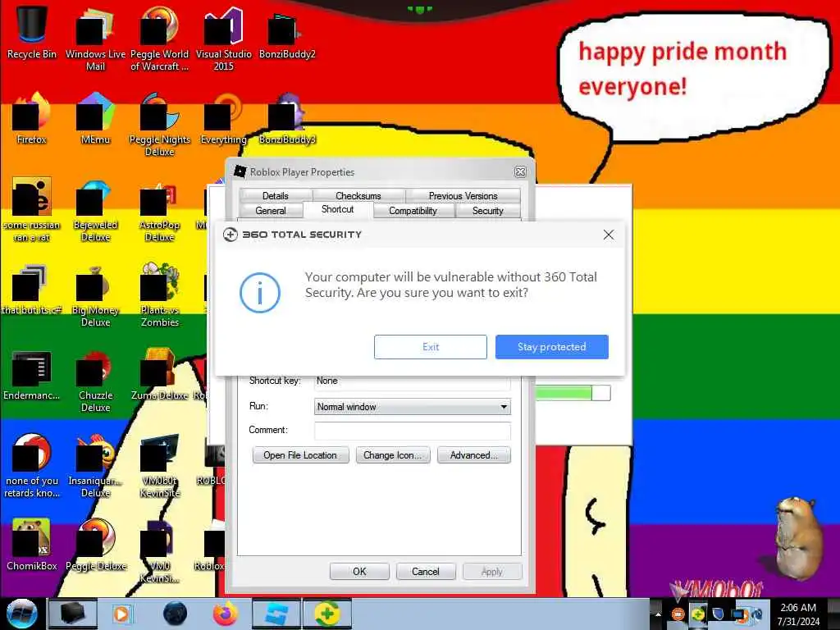The width and height of the screenshot is (840, 630).
Task: Click the blue shield tray icon
Action: (x=718, y=614)
